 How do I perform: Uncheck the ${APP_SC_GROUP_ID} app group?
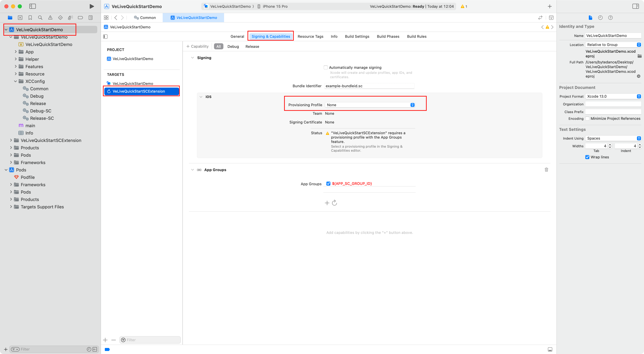(x=328, y=183)
